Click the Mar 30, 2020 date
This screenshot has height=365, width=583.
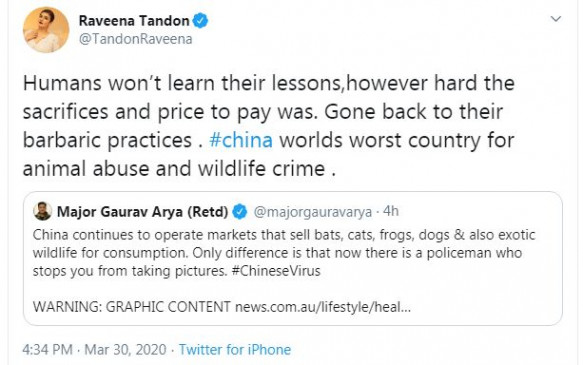[x=125, y=349]
